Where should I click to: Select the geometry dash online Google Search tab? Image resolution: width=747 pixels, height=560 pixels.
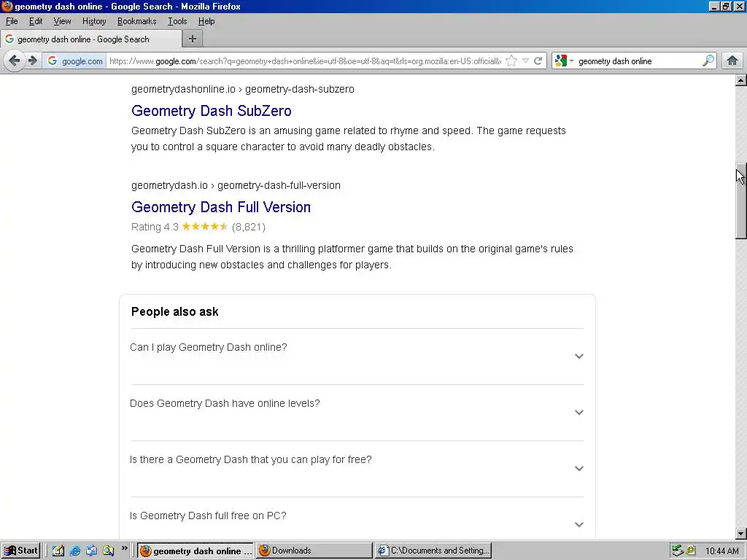91,39
